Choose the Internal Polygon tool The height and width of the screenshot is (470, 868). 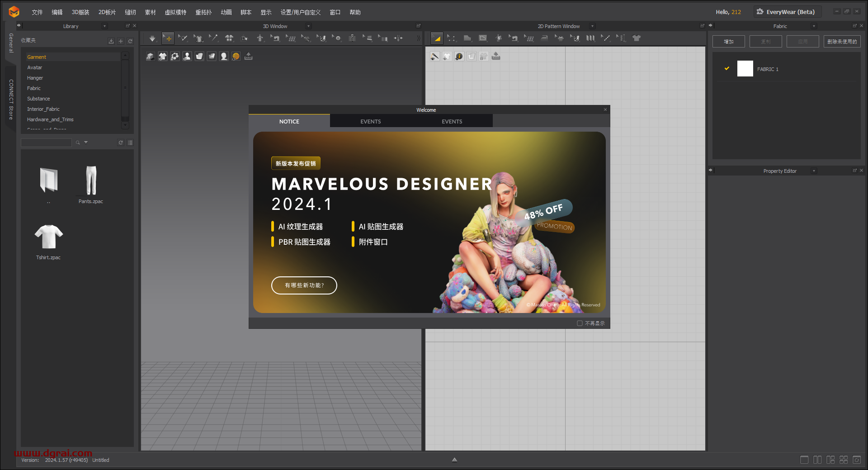tap(483, 38)
